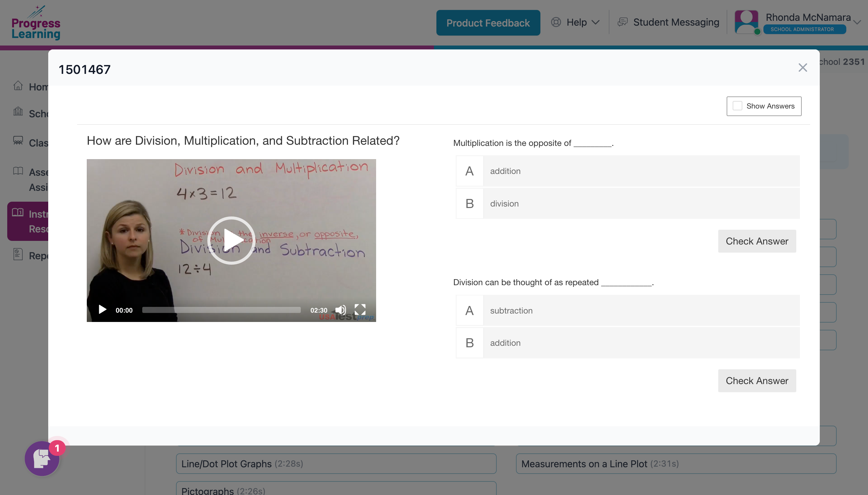Select answer A 'subtraction'
The image size is (868, 495).
[x=628, y=311]
